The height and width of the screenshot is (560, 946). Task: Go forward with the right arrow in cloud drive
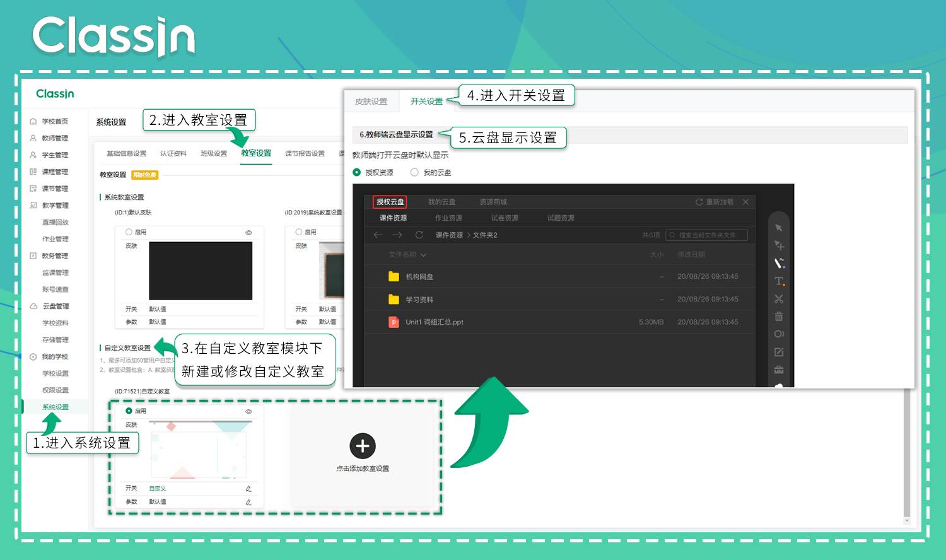pos(397,235)
